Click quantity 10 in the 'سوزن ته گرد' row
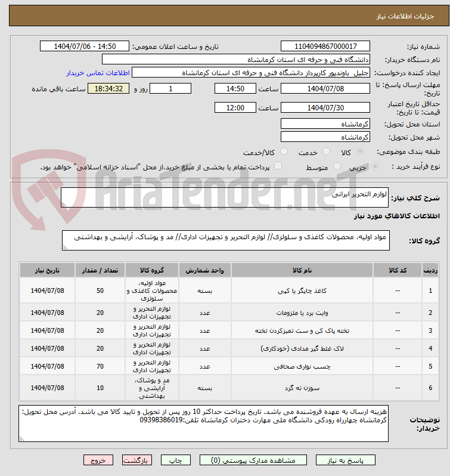 100,388
